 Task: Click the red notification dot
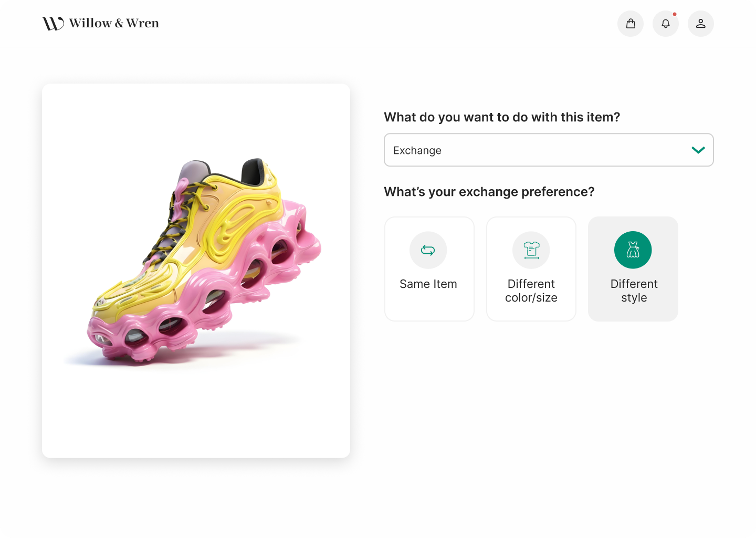pyautogui.click(x=675, y=14)
